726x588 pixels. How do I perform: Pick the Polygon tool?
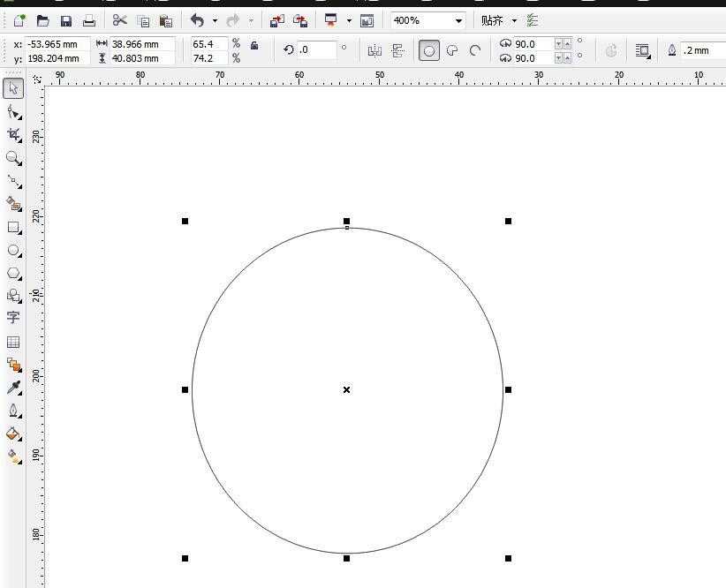13,274
